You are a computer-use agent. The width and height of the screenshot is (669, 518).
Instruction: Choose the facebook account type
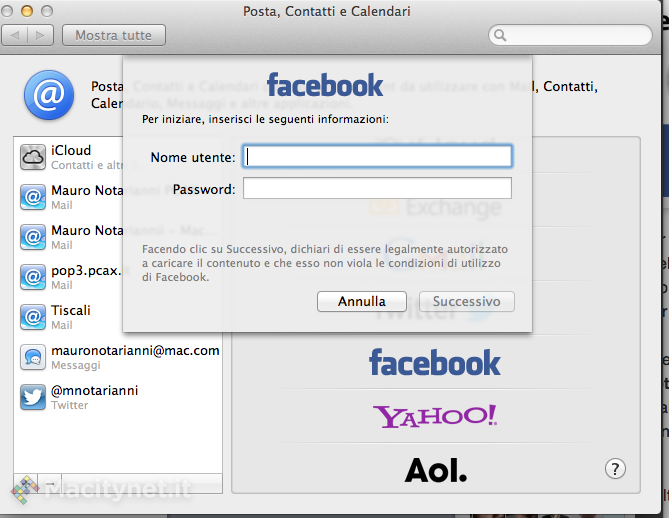coord(435,363)
